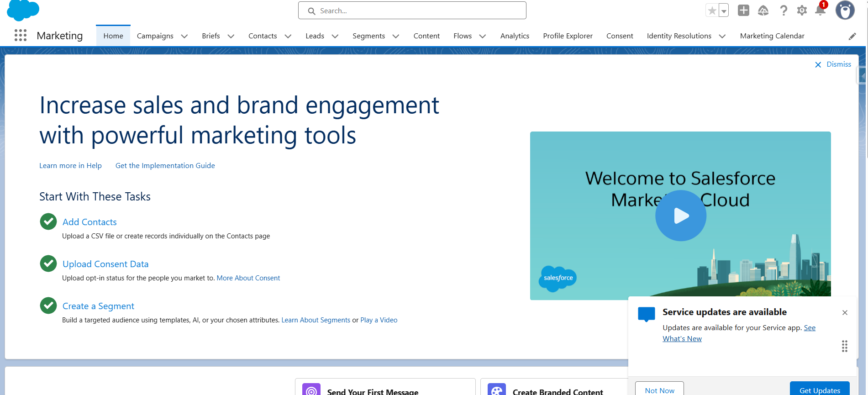868x395 pixels.
Task: Open the user profile avatar
Action: 845,10
